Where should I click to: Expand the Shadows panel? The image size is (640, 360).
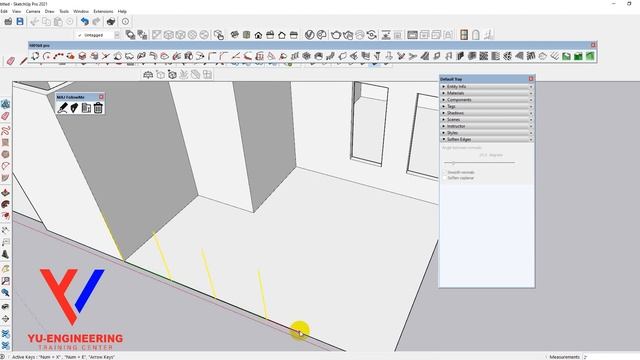444,113
